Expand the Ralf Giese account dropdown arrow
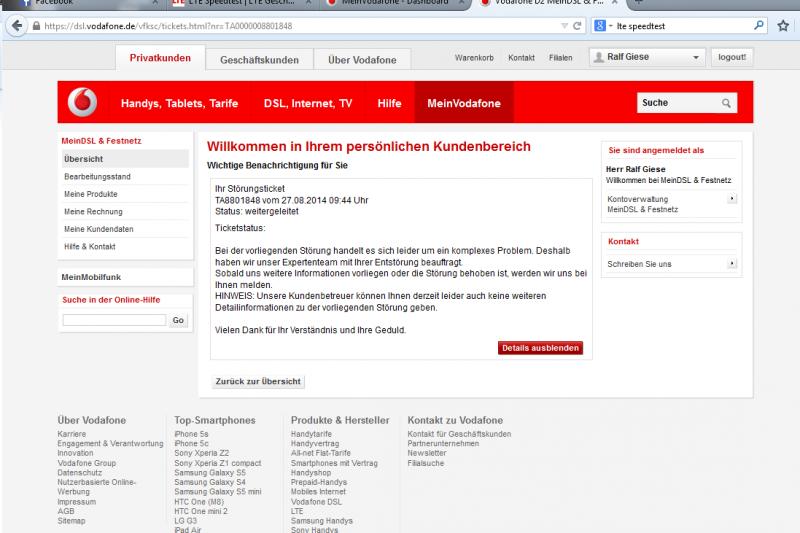Screen dimensions: 800x533 coord(695,57)
